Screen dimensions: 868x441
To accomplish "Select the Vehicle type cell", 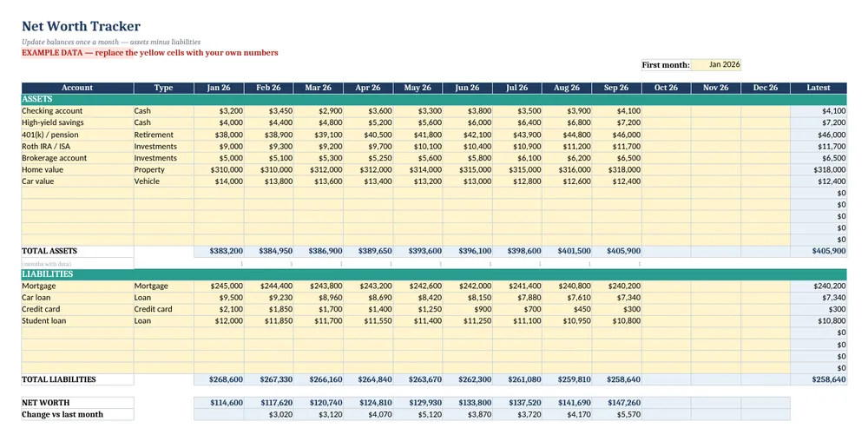I will pos(164,181).
